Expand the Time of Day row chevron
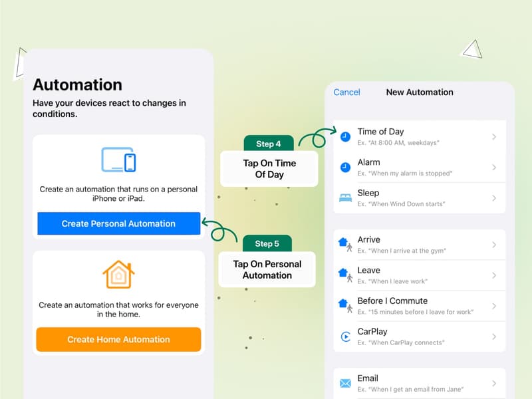Viewport: 532px width, 399px height. pyautogui.click(x=495, y=136)
